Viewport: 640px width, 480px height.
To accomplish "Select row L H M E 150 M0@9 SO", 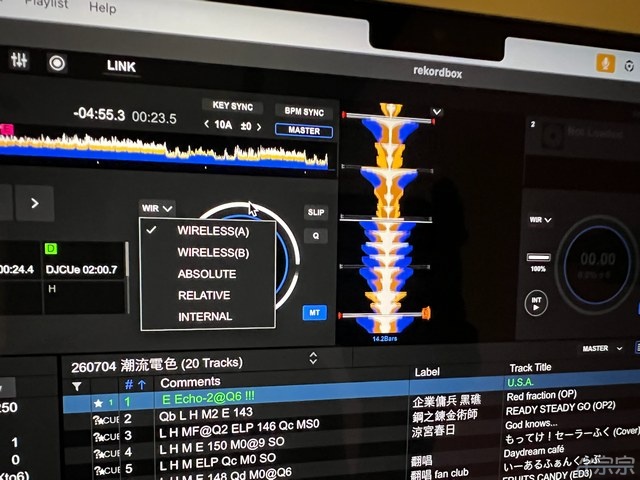I will pos(222,447).
